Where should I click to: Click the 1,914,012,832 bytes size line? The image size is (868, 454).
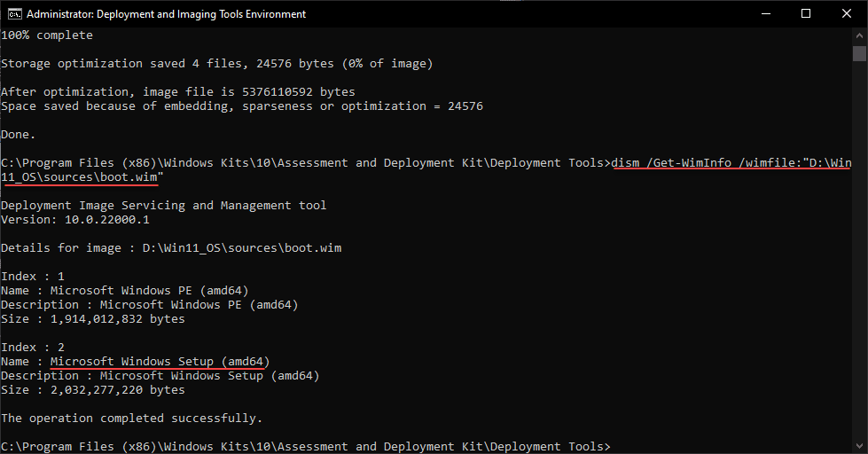coord(92,318)
